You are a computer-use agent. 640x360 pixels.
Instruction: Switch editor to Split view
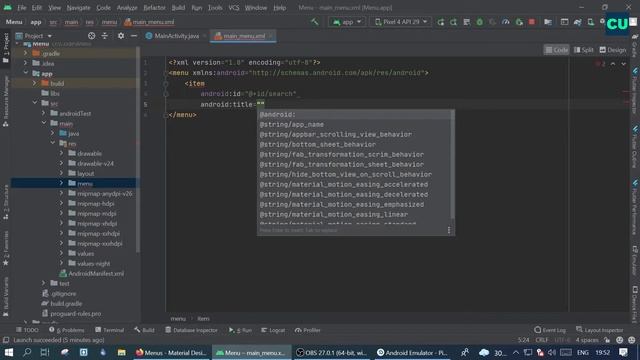click(x=583, y=50)
